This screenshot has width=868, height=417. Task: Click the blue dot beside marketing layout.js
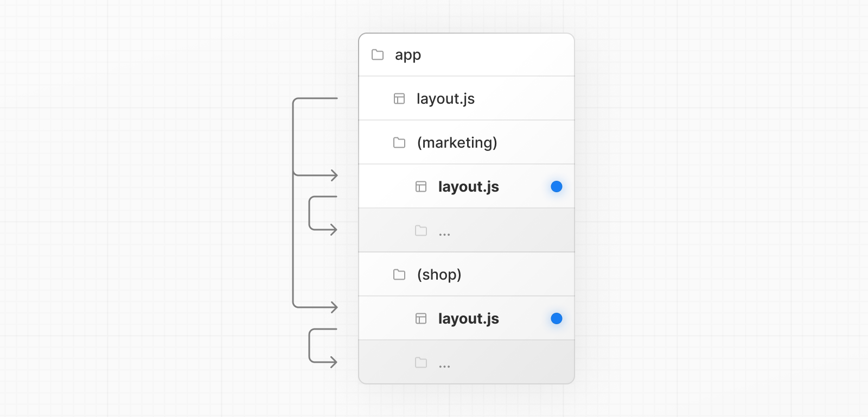557,187
